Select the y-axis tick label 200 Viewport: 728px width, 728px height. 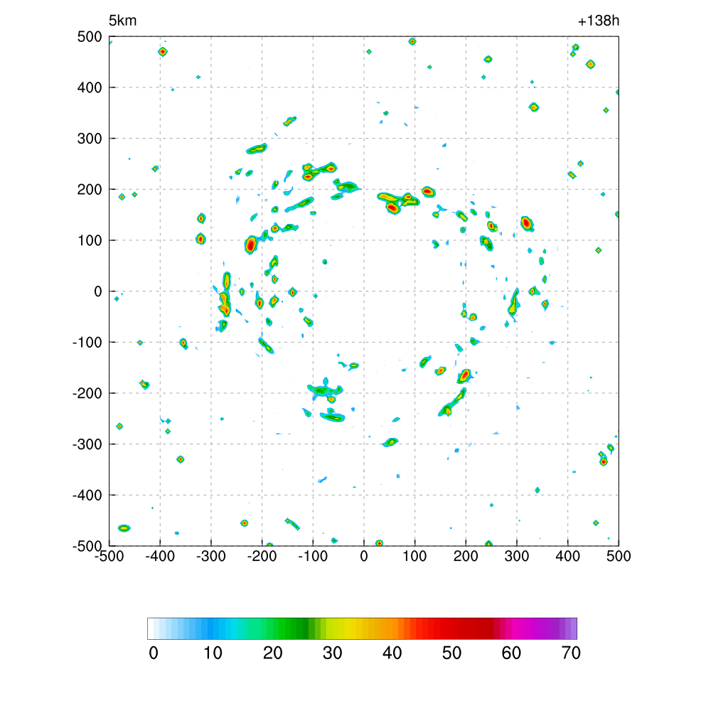[90, 189]
